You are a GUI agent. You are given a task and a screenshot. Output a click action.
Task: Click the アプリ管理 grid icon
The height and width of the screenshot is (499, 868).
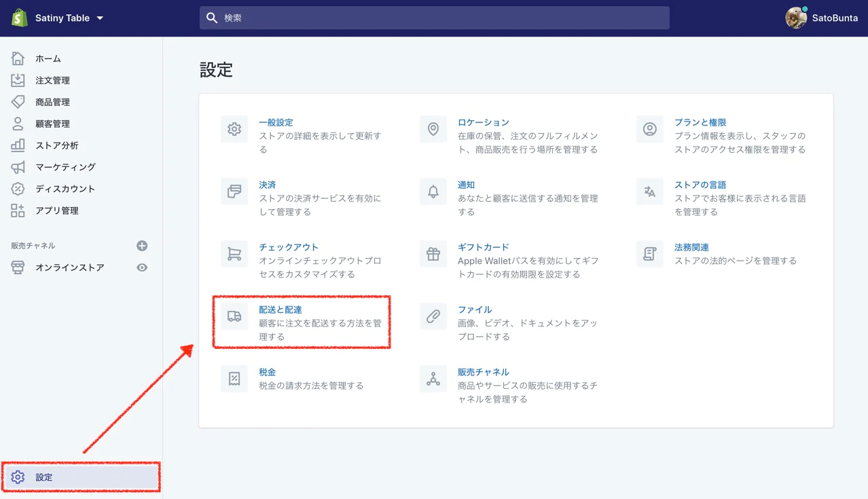pos(18,210)
